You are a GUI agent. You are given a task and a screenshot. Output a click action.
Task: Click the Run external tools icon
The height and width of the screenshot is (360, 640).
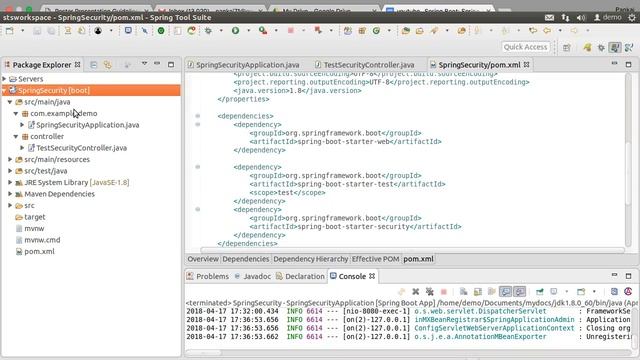263,31
